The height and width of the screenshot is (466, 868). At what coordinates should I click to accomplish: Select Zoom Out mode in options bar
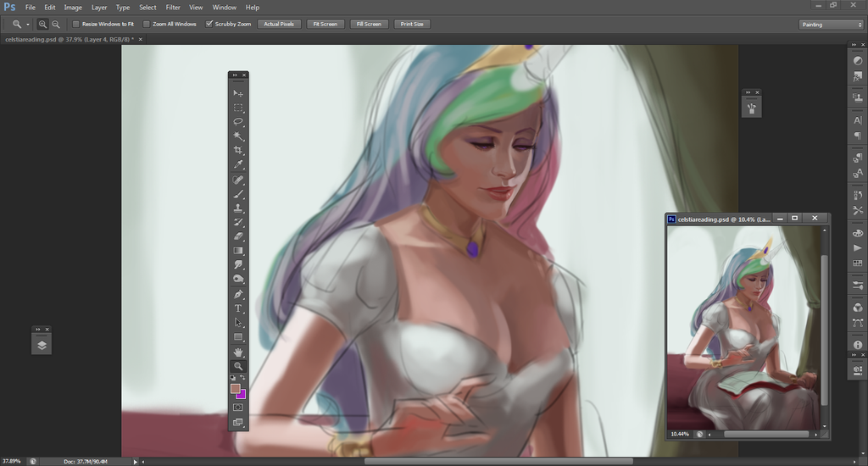(x=56, y=25)
